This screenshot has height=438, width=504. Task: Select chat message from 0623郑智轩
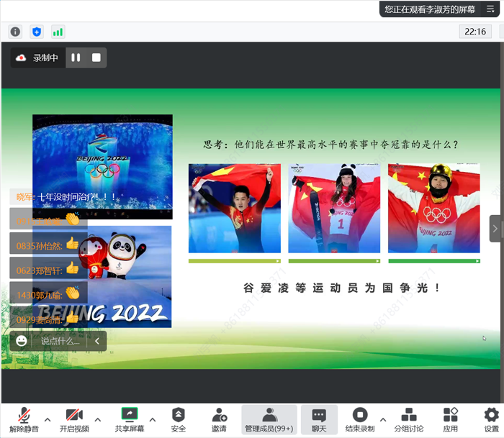[x=48, y=268]
